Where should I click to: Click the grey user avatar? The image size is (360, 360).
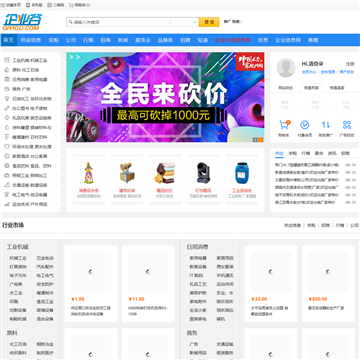click(x=286, y=68)
